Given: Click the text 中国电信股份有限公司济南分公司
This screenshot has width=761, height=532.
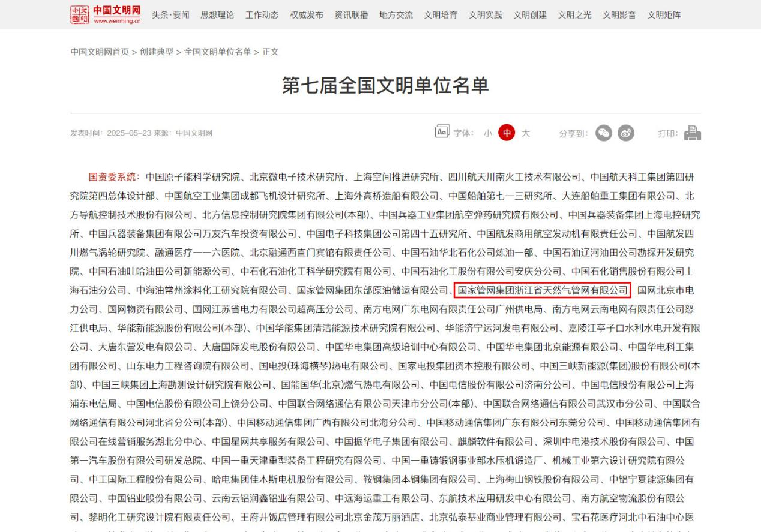Looking at the screenshot, I should [501, 385].
